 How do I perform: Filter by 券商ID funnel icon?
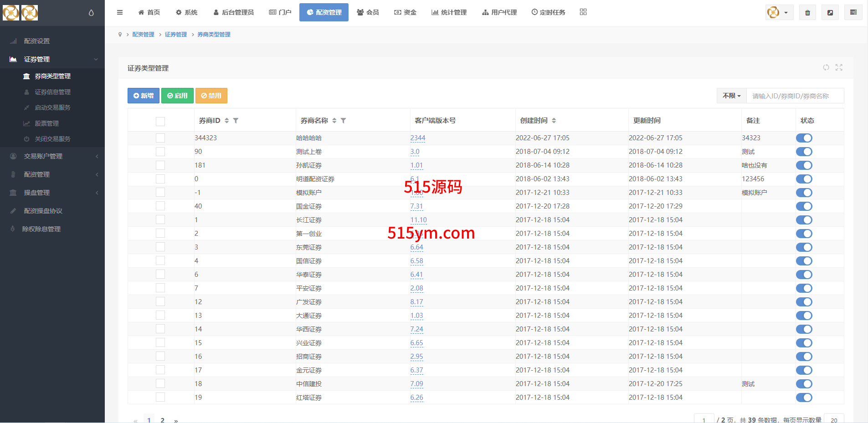coord(236,121)
